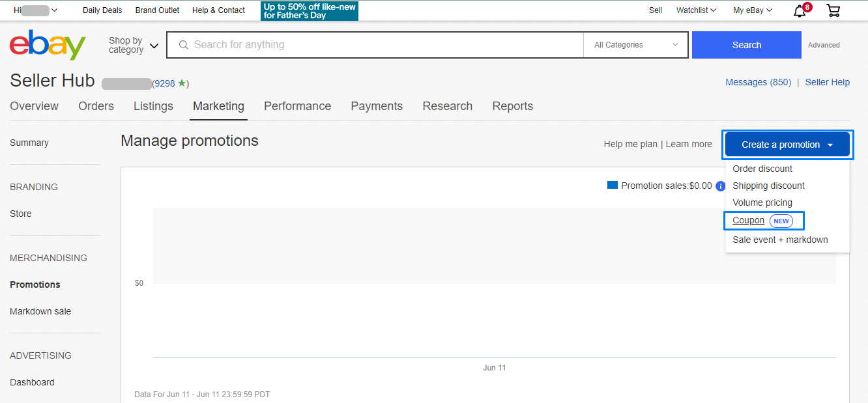Click the green feedback star icon
Screen dimensions: 868x403
click(x=182, y=83)
